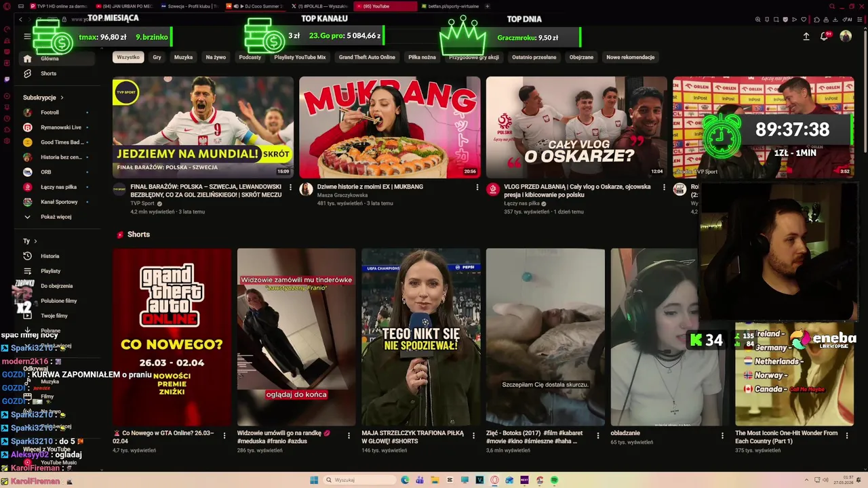Open options for Mukbang video

point(477,187)
